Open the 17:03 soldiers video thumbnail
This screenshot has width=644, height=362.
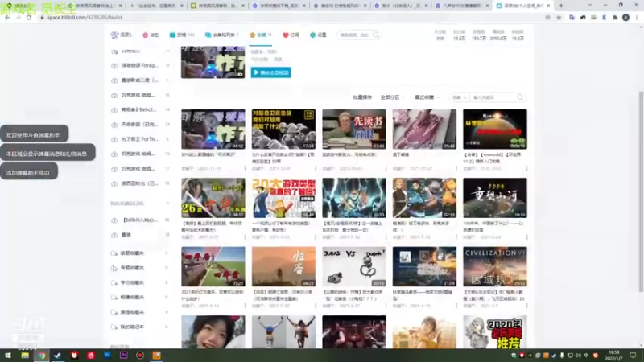[283, 129]
